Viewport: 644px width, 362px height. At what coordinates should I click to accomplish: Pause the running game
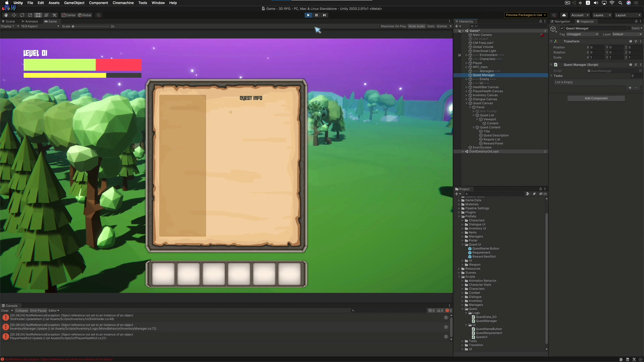(x=316, y=15)
